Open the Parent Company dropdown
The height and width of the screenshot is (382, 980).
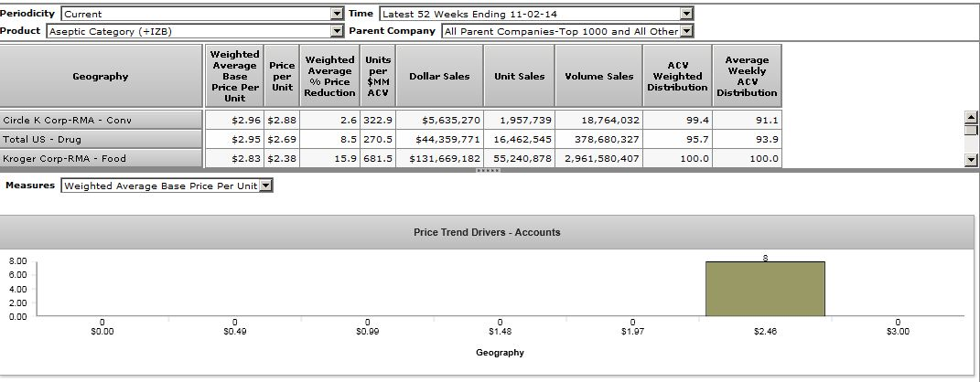(686, 31)
